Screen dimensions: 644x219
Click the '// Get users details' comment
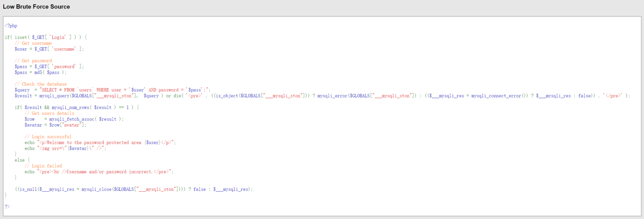(49, 114)
